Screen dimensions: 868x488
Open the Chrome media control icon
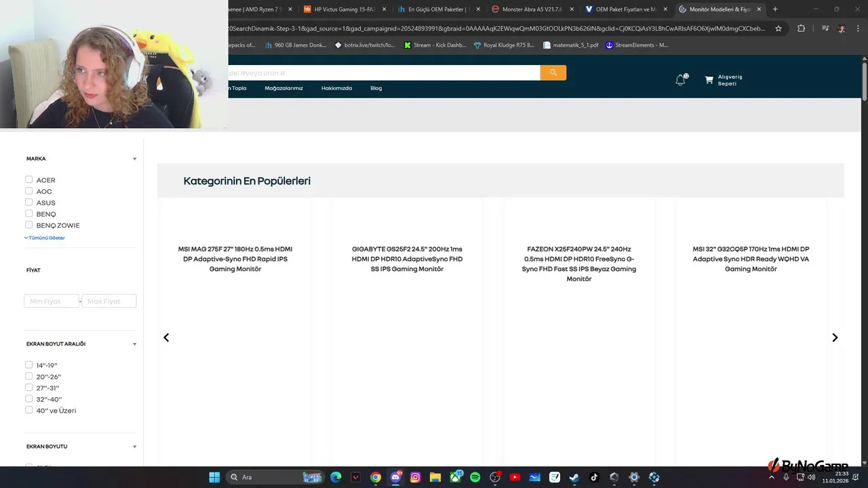point(825,28)
